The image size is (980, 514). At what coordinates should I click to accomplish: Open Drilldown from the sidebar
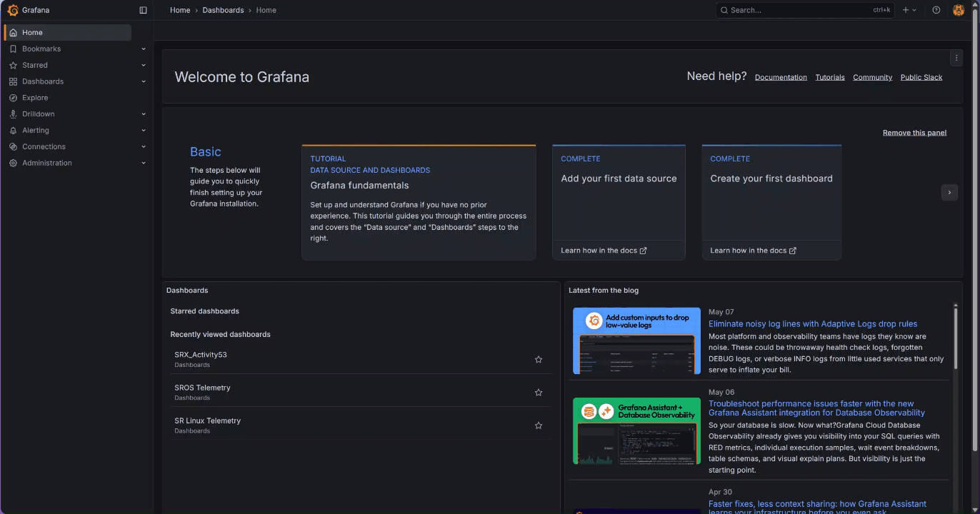[x=39, y=114]
